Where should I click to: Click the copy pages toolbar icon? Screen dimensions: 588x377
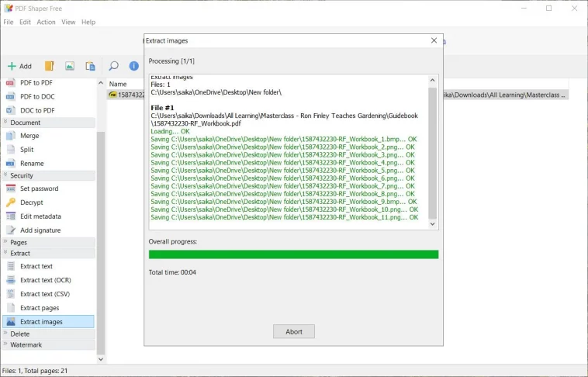click(x=90, y=66)
